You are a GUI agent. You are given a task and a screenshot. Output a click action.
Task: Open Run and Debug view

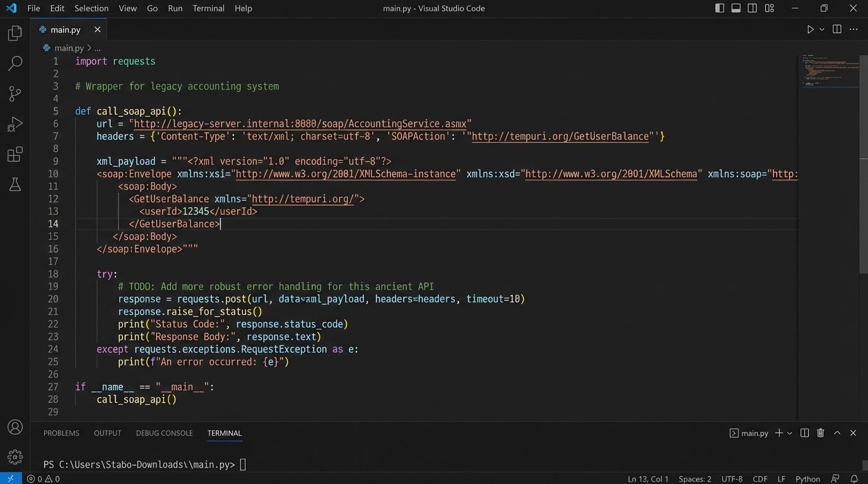[15, 124]
